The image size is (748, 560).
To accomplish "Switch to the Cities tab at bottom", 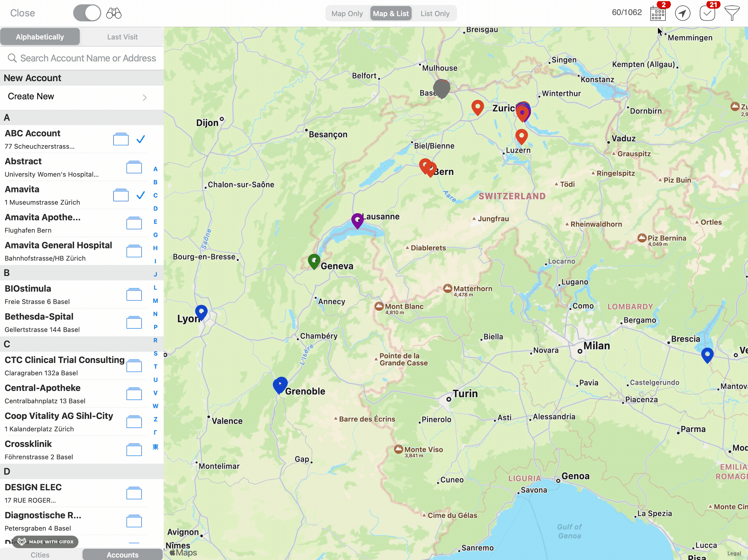I will click(x=40, y=555).
